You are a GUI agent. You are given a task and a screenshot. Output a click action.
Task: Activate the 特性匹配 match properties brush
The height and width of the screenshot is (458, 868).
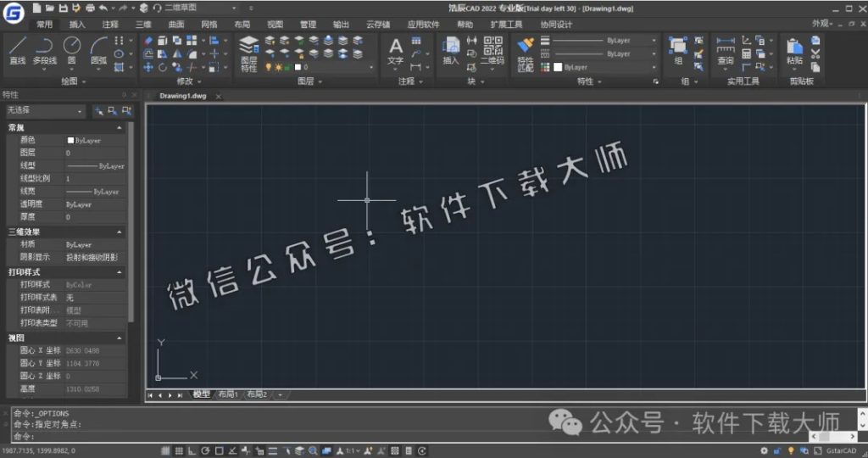[526, 54]
